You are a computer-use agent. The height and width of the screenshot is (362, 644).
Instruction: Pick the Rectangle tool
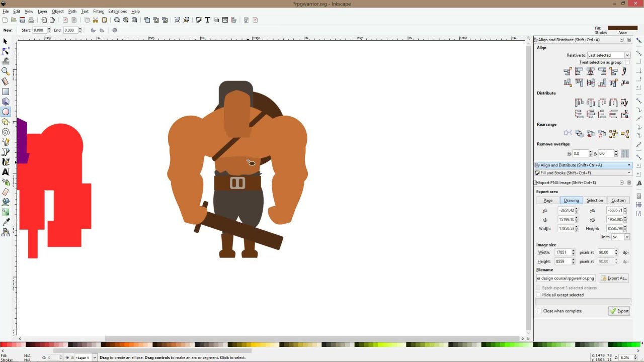coord(6,92)
